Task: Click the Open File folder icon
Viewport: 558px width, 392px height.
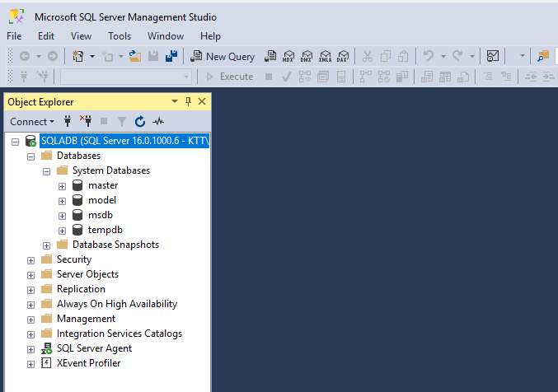Action: (x=135, y=56)
